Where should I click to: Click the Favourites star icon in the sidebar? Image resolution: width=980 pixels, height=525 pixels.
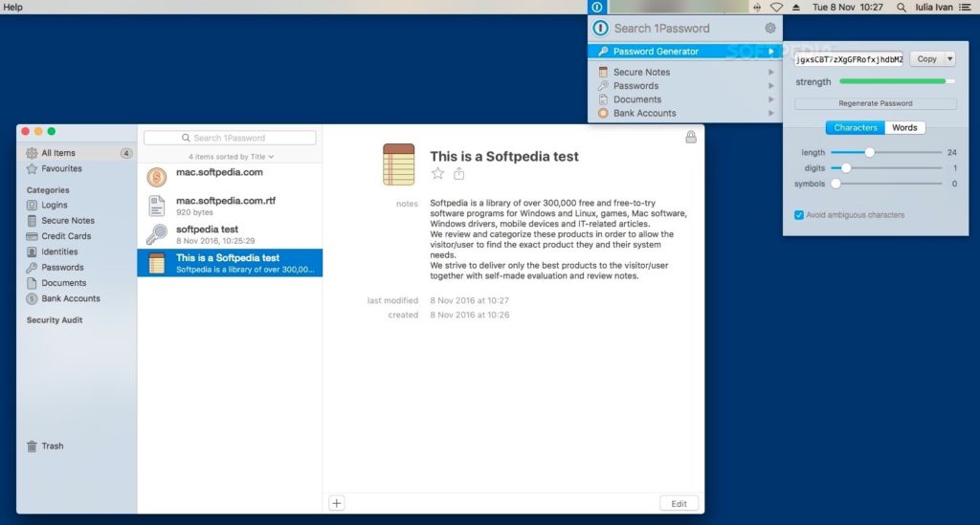pyautogui.click(x=32, y=168)
